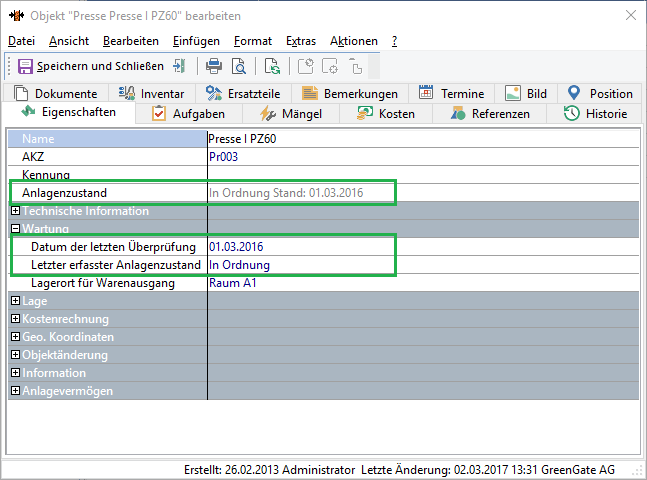647x480 pixels.
Task: Select the Eigenschaften tab
Action: [69, 112]
